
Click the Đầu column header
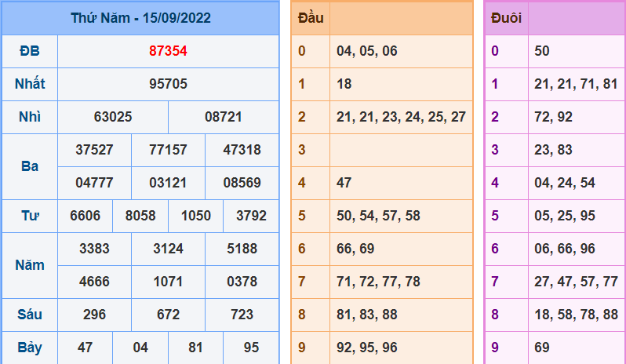[x=311, y=18]
